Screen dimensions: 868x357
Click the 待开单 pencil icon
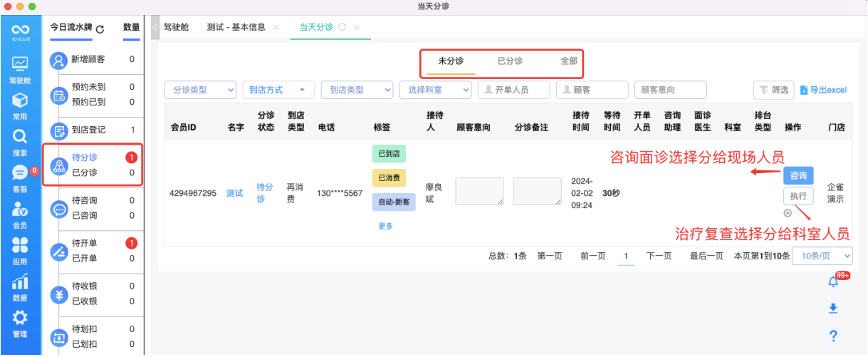(x=58, y=252)
